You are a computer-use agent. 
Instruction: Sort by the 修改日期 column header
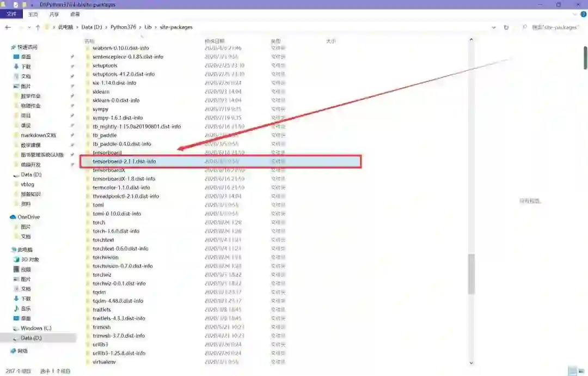point(215,41)
